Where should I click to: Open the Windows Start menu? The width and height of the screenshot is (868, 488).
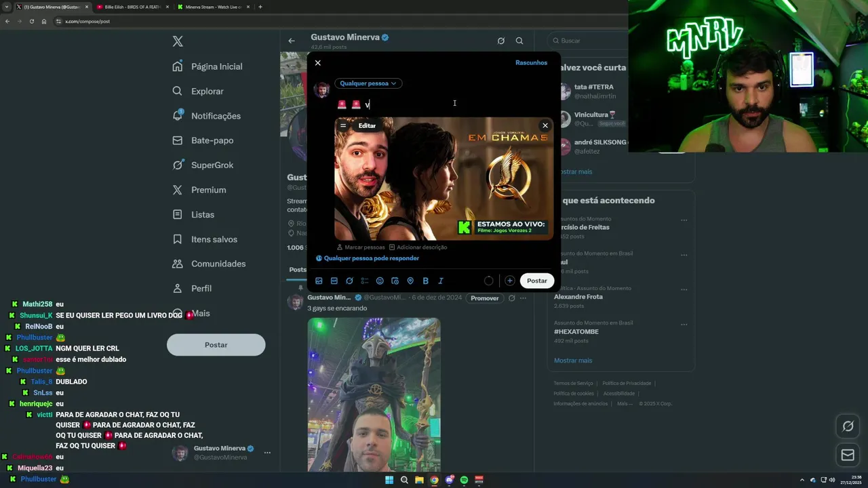pyautogui.click(x=389, y=480)
